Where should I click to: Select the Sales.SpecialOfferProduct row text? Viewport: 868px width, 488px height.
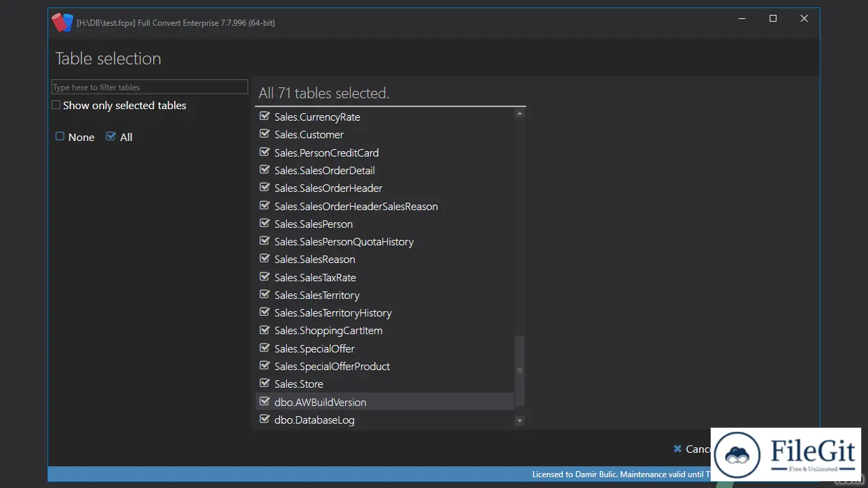(x=332, y=366)
